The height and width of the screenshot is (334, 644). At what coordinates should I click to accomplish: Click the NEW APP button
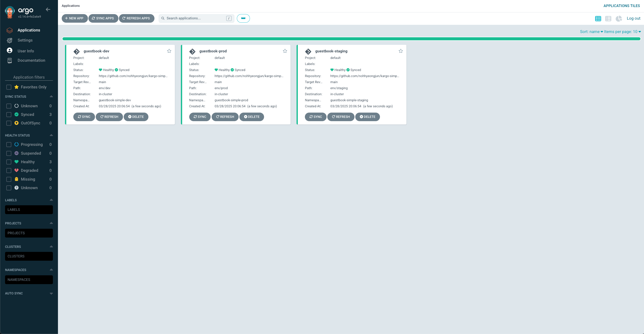[x=74, y=18]
